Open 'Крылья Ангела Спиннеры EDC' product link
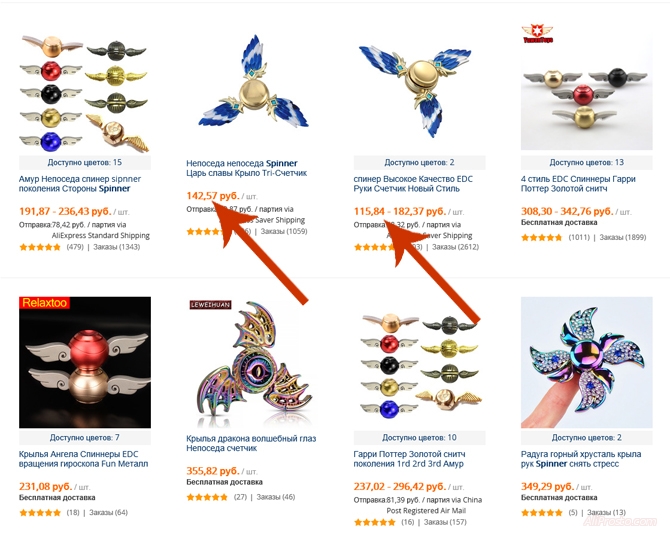670x536 pixels. (x=83, y=459)
